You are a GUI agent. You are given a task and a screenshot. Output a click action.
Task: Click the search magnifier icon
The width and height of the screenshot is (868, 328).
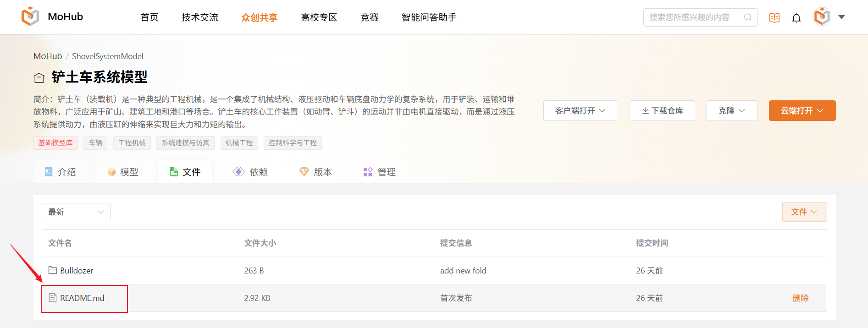[748, 17]
